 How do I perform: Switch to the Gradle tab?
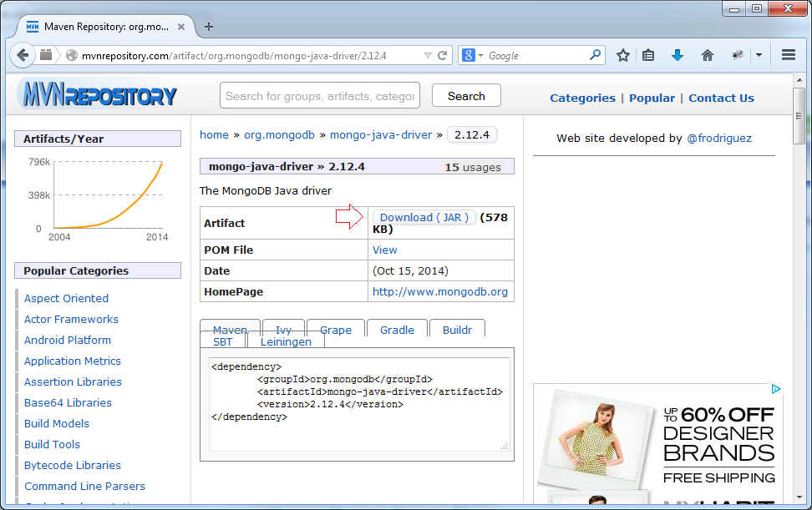point(397,328)
